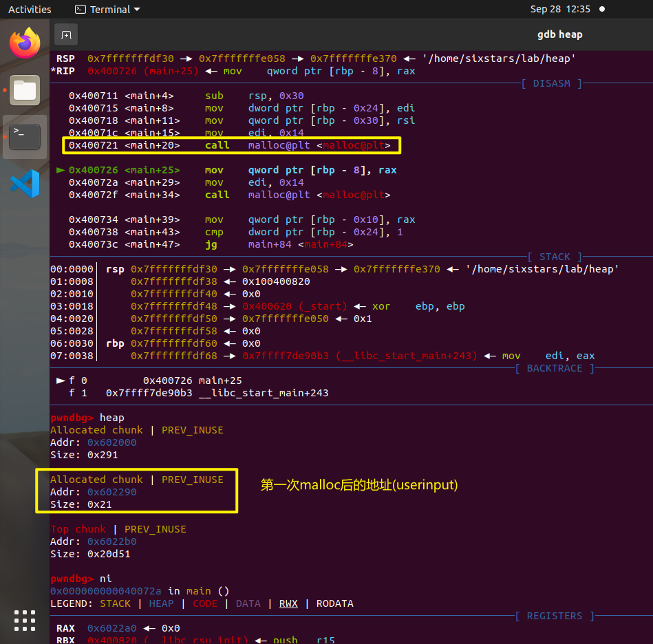The height and width of the screenshot is (644, 653).
Task: Click the 0x40071c main+15 instruction
Action: click(x=186, y=132)
